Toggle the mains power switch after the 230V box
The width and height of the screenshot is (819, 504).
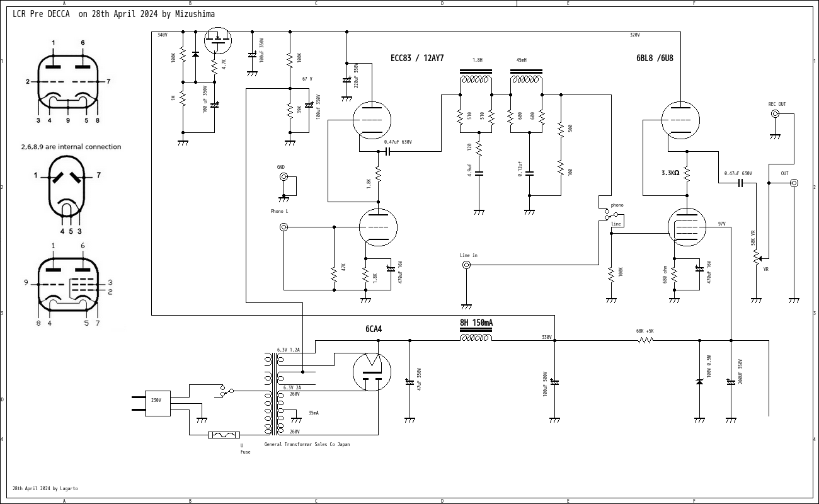click(226, 391)
